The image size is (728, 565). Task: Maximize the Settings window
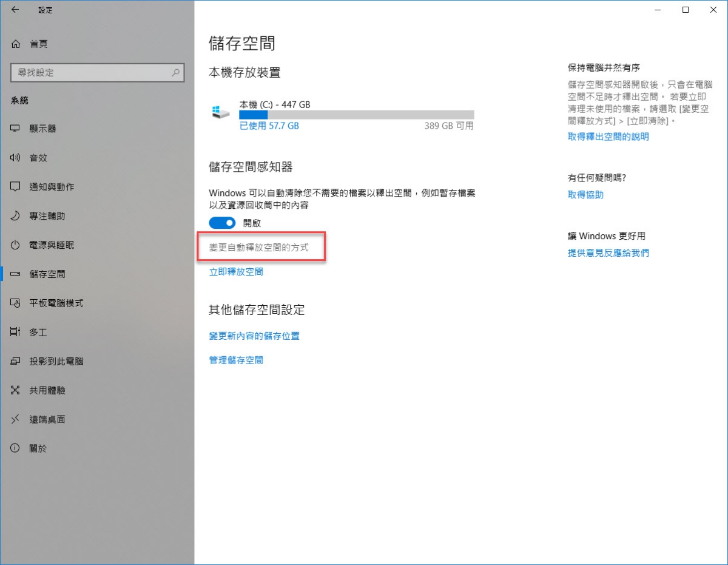(685, 10)
